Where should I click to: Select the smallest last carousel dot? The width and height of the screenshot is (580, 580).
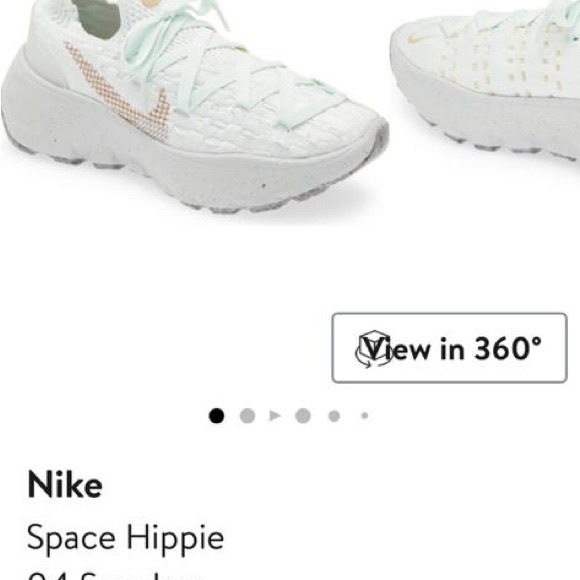[x=365, y=416]
